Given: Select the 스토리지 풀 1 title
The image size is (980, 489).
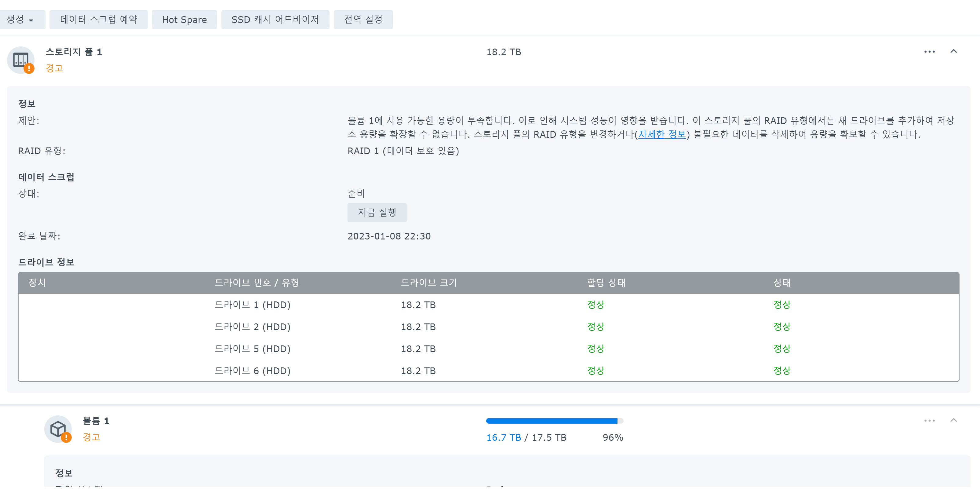Looking at the screenshot, I should coord(74,52).
